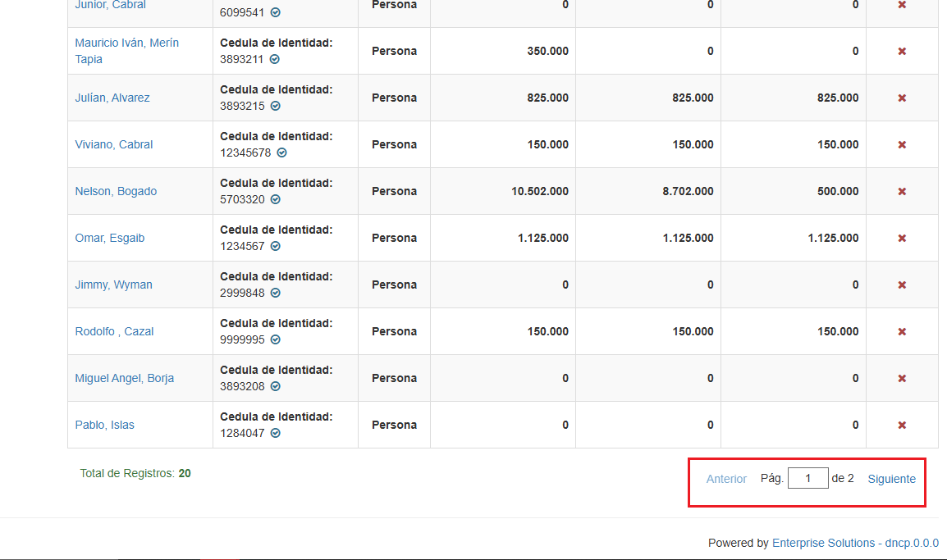
Task: Click the Anterior pagination link
Action: [x=726, y=479]
